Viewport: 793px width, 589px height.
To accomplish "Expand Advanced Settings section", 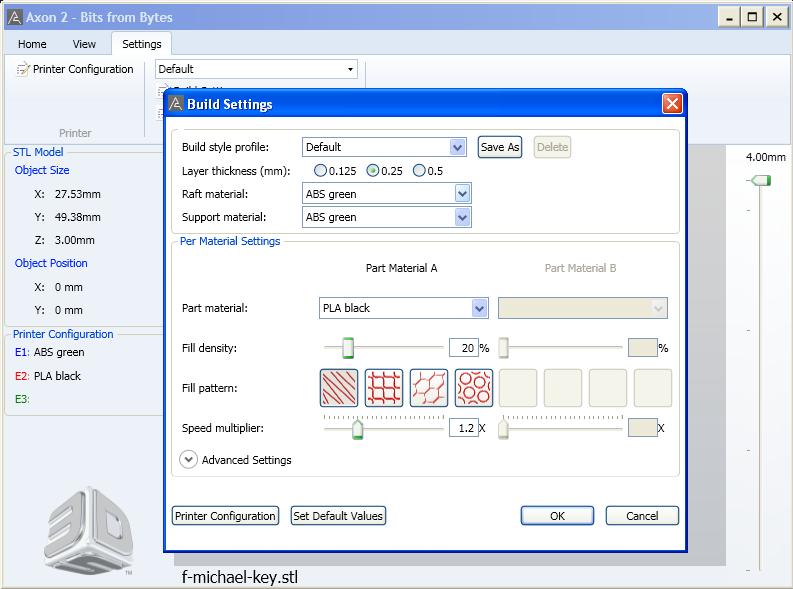I will [x=188, y=460].
